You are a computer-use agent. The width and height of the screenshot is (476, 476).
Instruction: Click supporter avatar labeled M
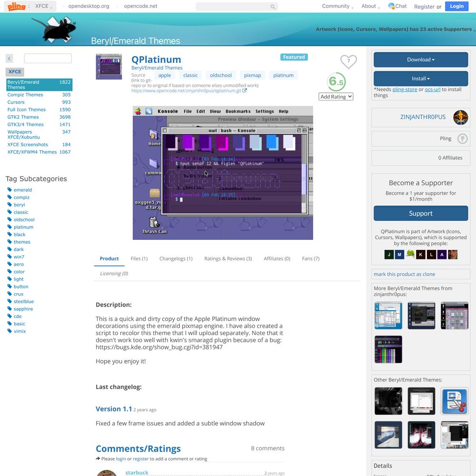click(x=399, y=254)
